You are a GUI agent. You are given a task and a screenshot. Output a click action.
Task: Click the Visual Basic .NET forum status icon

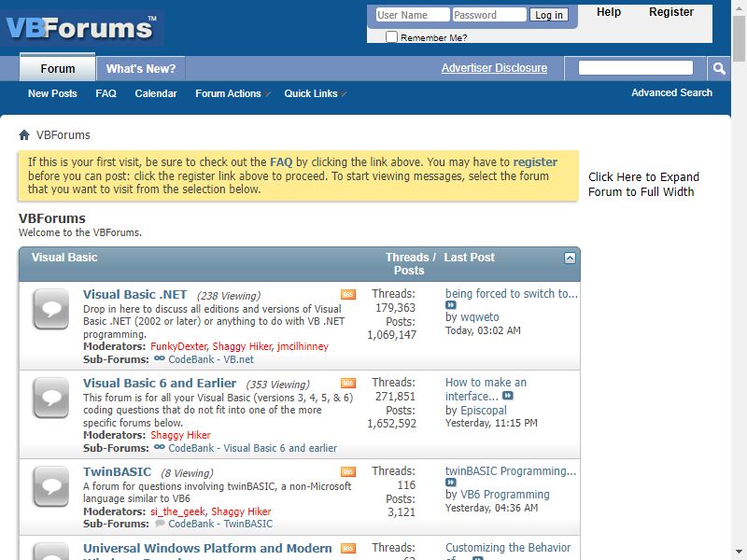pyautogui.click(x=51, y=309)
